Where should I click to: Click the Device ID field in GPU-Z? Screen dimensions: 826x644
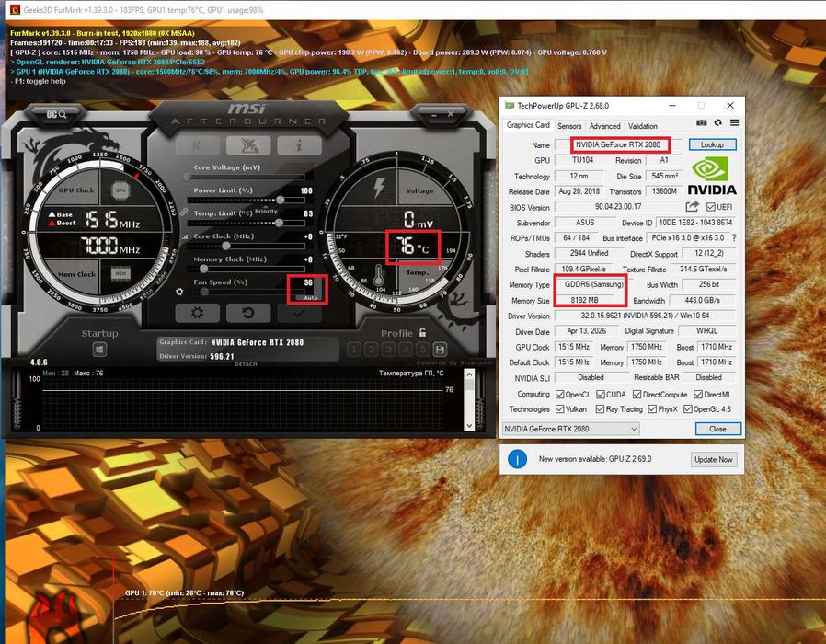(x=695, y=223)
